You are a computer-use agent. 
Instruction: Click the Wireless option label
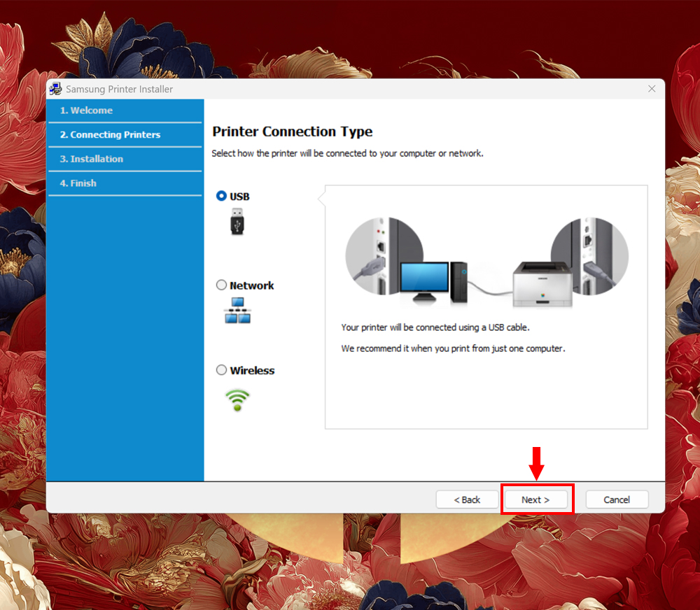[252, 370]
